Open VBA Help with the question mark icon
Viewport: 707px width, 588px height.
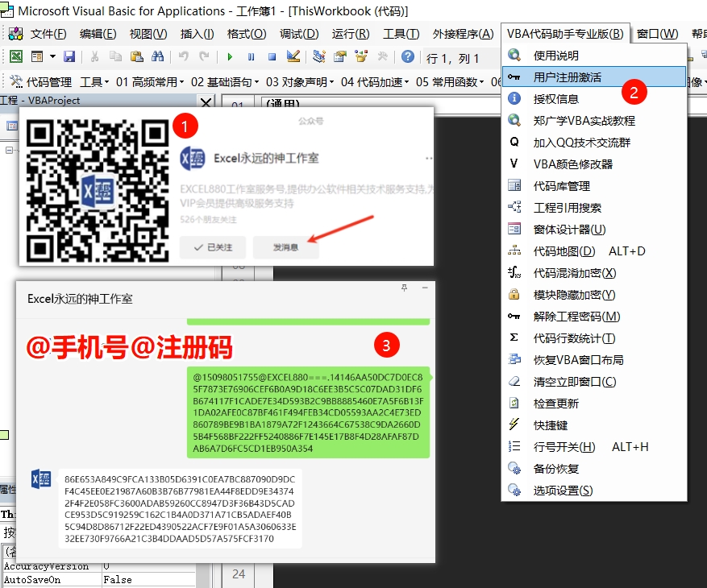pyautogui.click(x=407, y=56)
